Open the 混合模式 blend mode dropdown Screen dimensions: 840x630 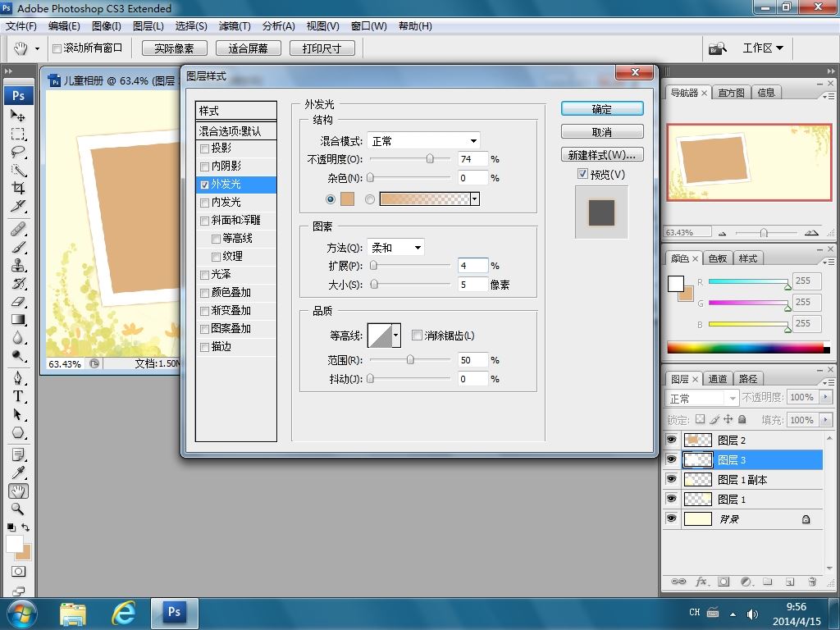pos(423,141)
